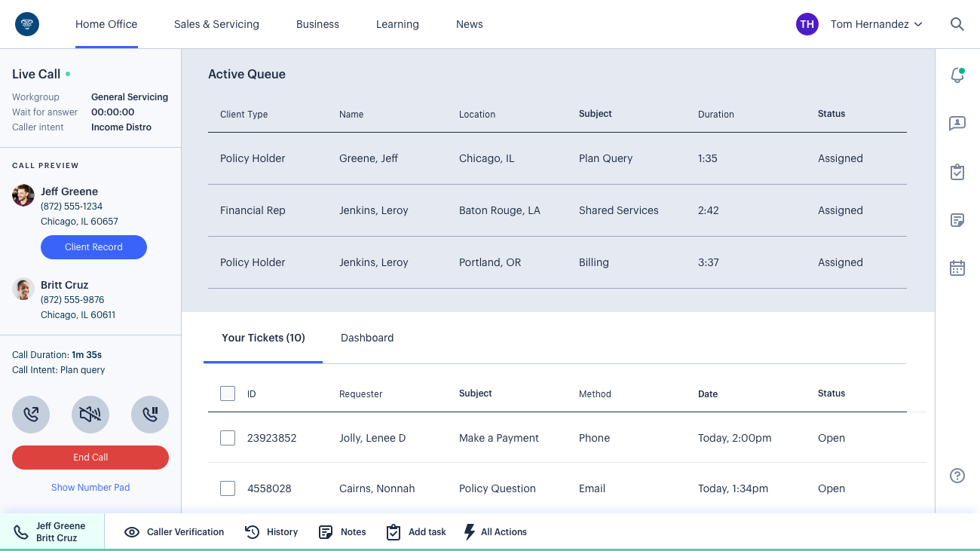Image resolution: width=980 pixels, height=551 pixels.
Task: Click the Add task label
Action: (x=427, y=532)
